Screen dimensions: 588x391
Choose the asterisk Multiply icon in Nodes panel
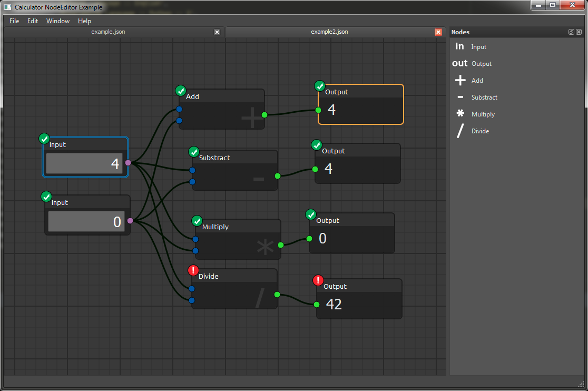click(x=460, y=113)
